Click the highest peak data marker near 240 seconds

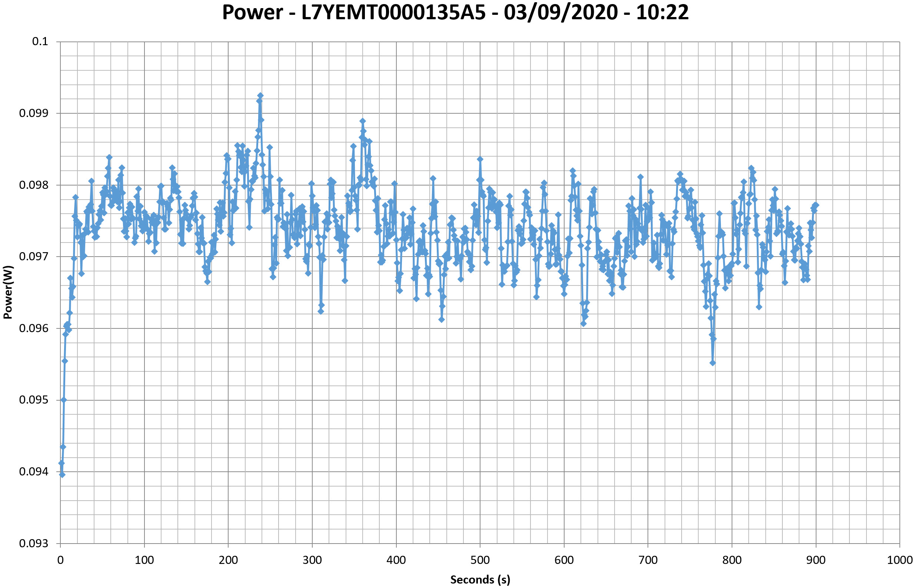coord(260,96)
